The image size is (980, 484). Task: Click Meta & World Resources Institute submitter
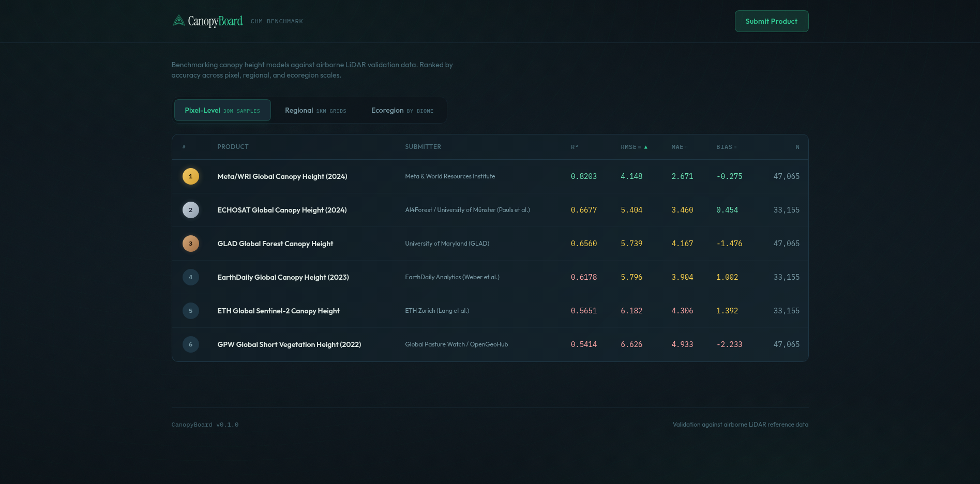(450, 176)
